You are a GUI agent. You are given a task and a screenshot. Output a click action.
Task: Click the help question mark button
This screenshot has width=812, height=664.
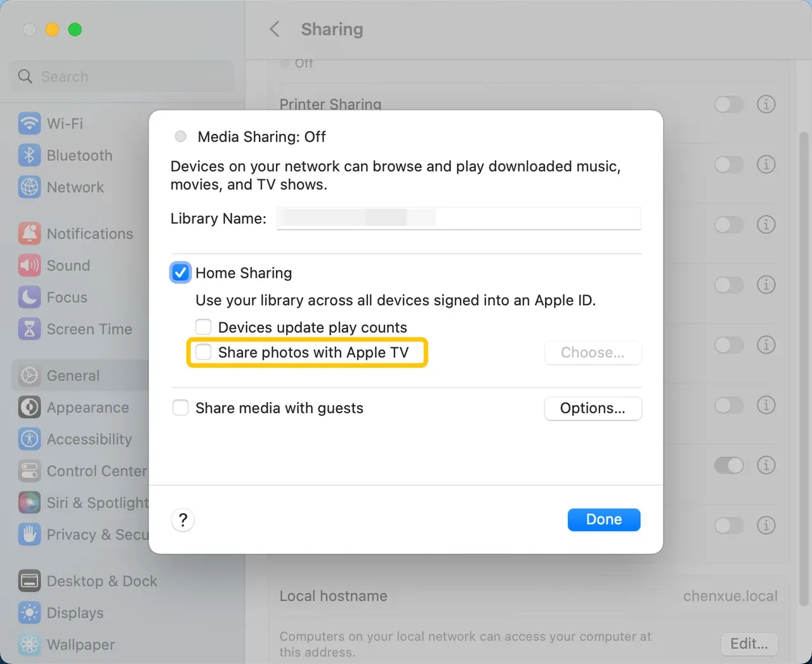point(183,520)
